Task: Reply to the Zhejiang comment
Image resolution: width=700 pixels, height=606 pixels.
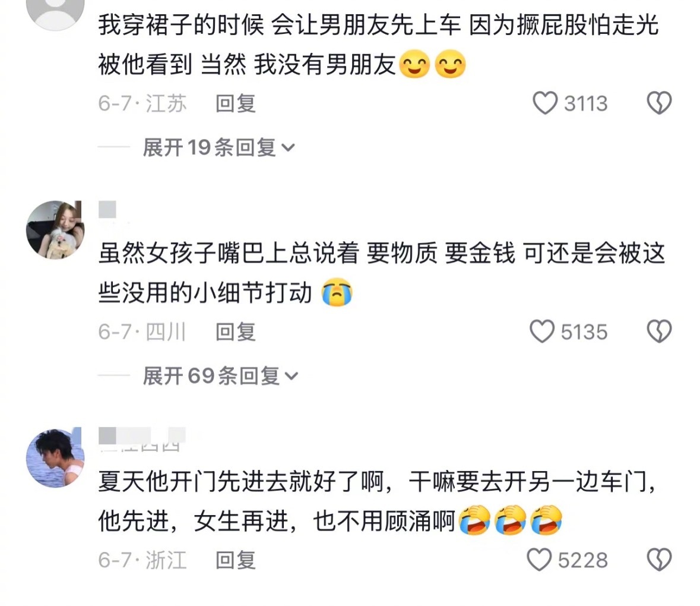Action: point(236,560)
